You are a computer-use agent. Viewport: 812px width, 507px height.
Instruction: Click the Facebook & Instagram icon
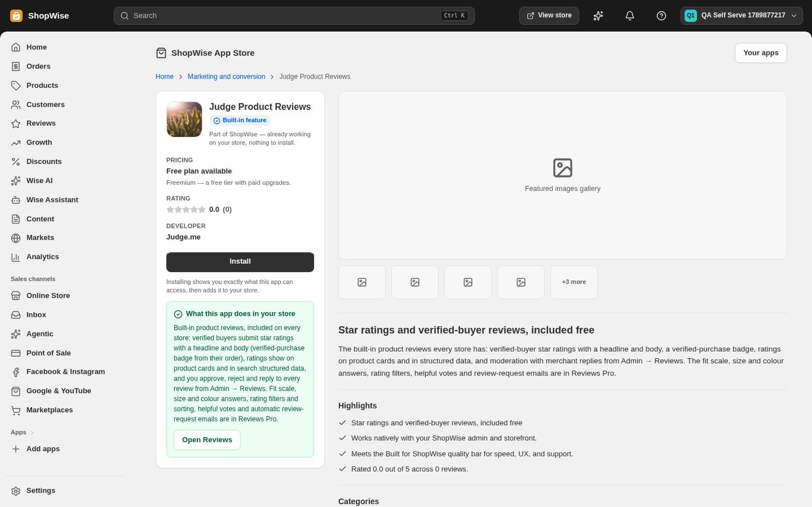16,372
